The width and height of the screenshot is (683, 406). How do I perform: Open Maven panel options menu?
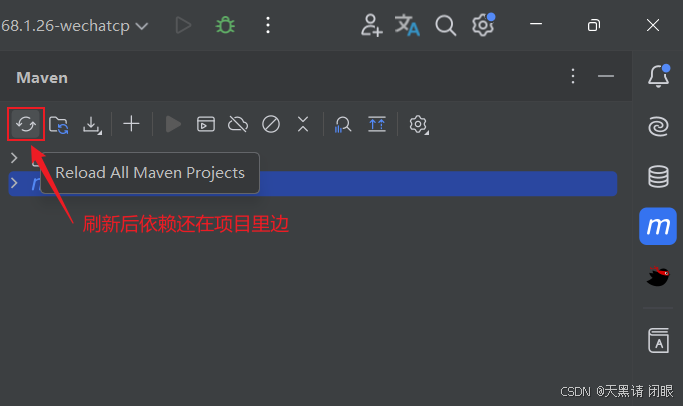pos(573,76)
